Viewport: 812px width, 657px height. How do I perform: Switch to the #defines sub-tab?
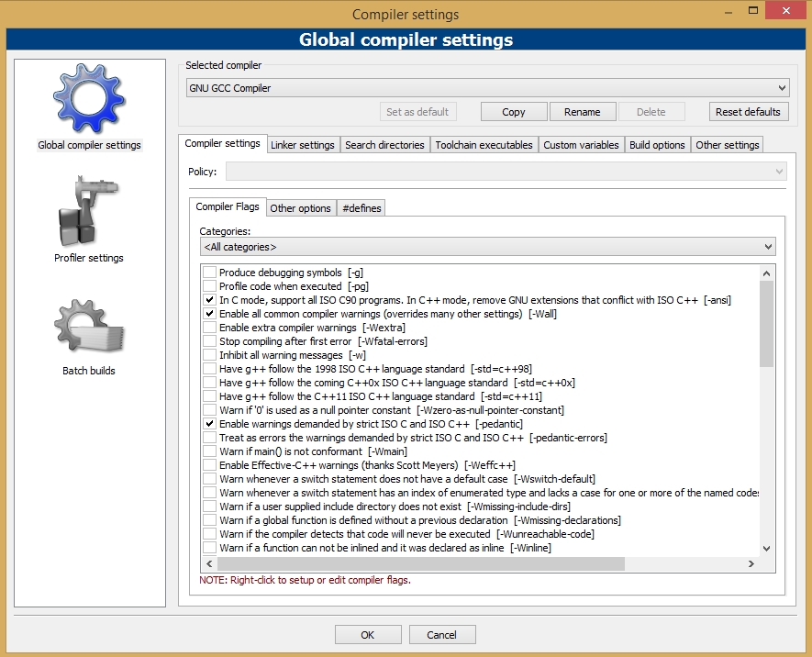[x=362, y=208]
